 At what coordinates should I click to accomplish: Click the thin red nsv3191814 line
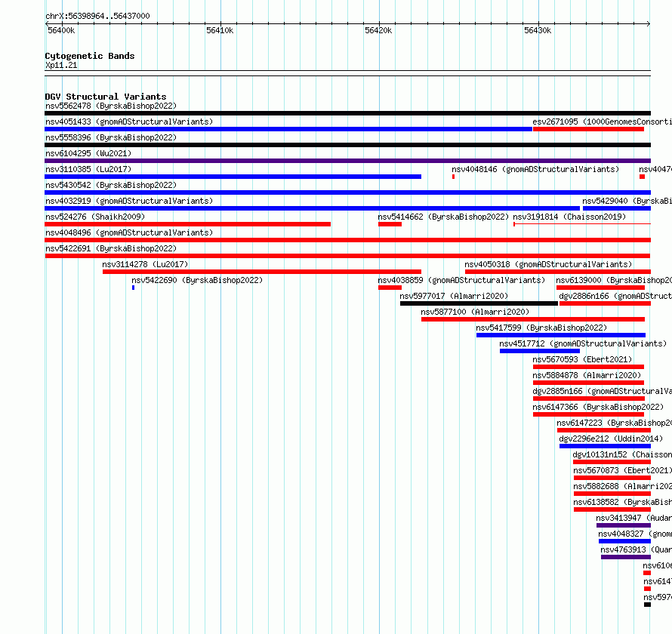click(582, 224)
